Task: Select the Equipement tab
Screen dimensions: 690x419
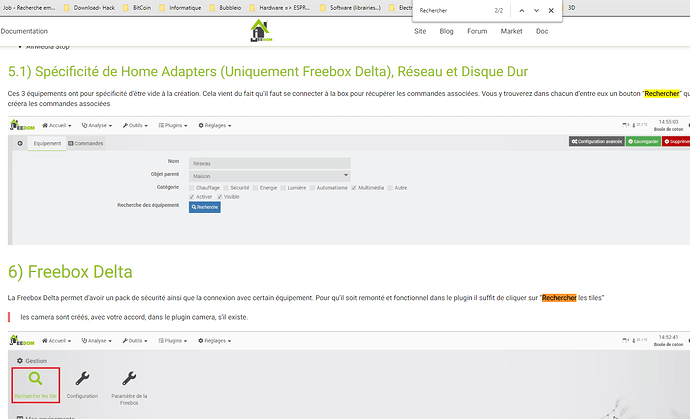Action: (x=47, y=143)
